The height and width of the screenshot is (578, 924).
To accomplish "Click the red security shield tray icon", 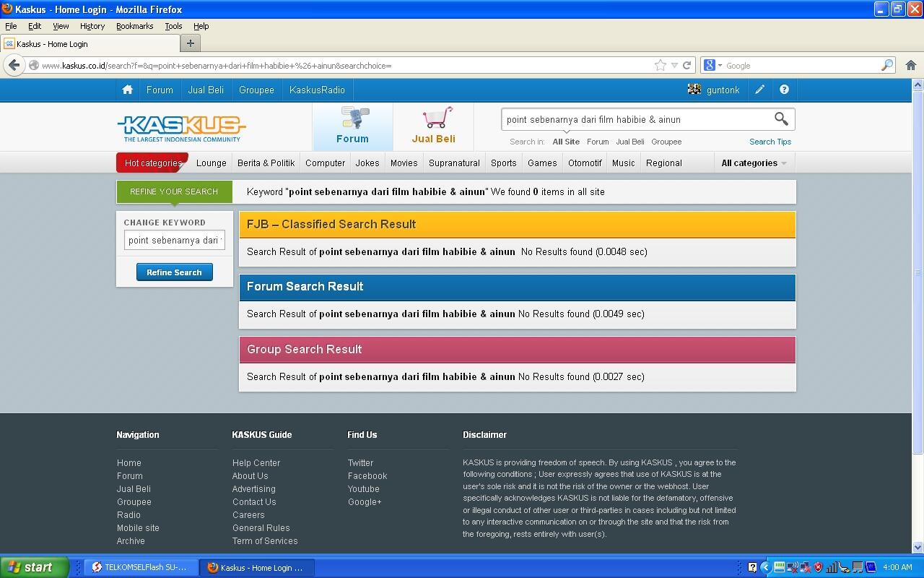I will pos(819,567).
